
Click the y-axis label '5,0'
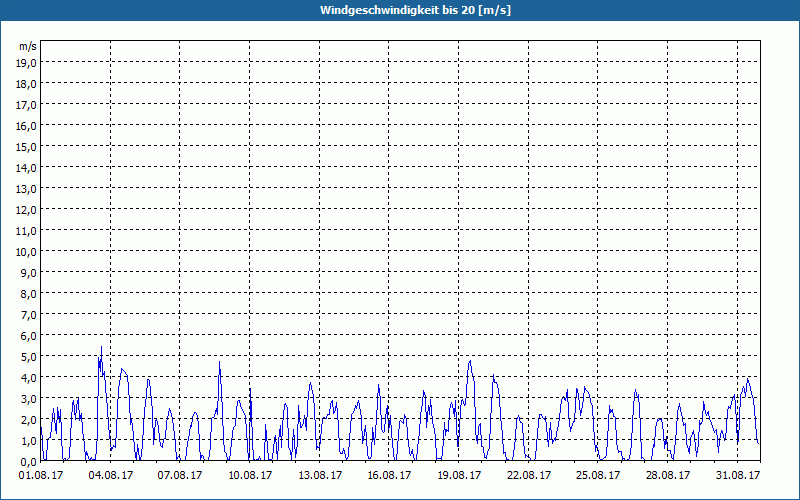tap(29, 357)
